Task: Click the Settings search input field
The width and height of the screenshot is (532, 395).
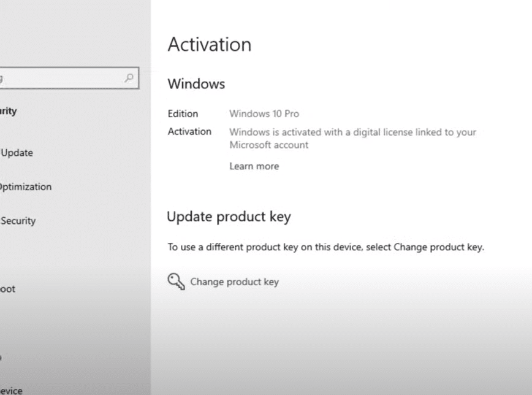Action: pyautogui.click(x=69, y=78)
